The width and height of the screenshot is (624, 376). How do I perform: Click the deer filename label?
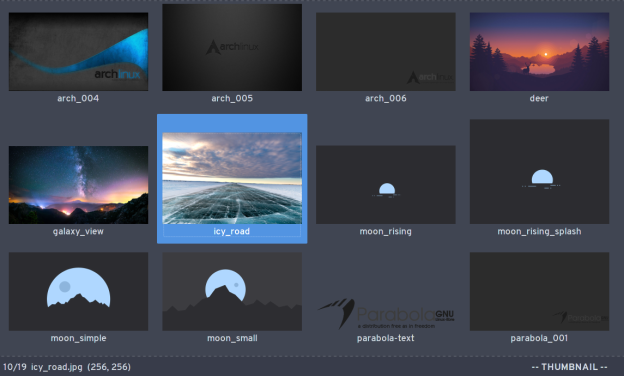point(539,98)
